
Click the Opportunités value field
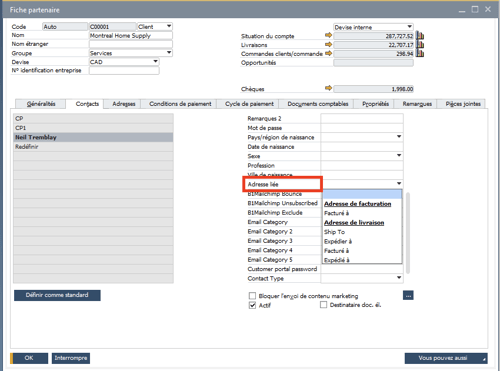point(373,63)
